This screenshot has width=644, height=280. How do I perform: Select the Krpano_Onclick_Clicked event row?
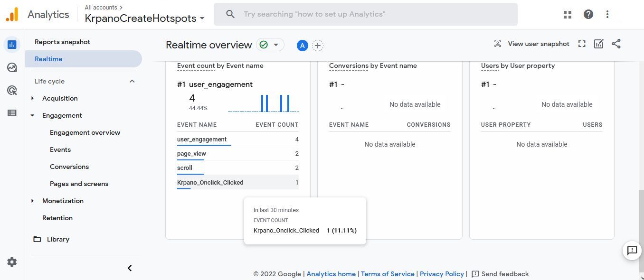(237, 182)
